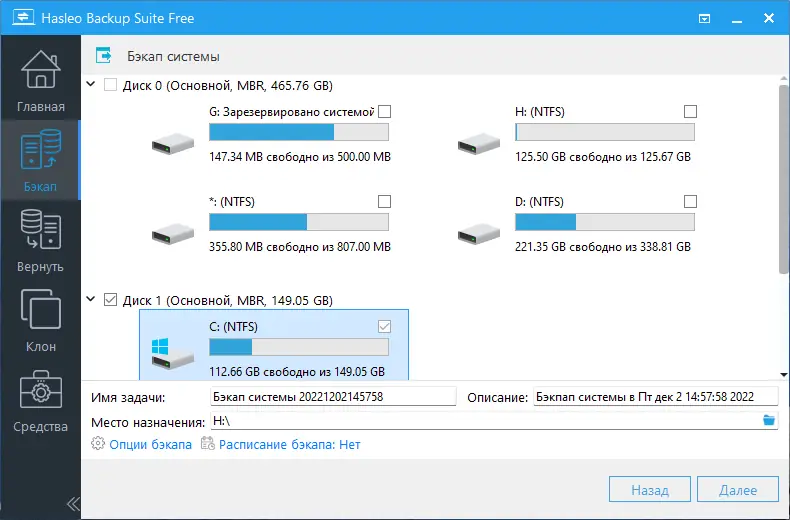
Task: Open the Вернуть restore section
Action: 40,240
